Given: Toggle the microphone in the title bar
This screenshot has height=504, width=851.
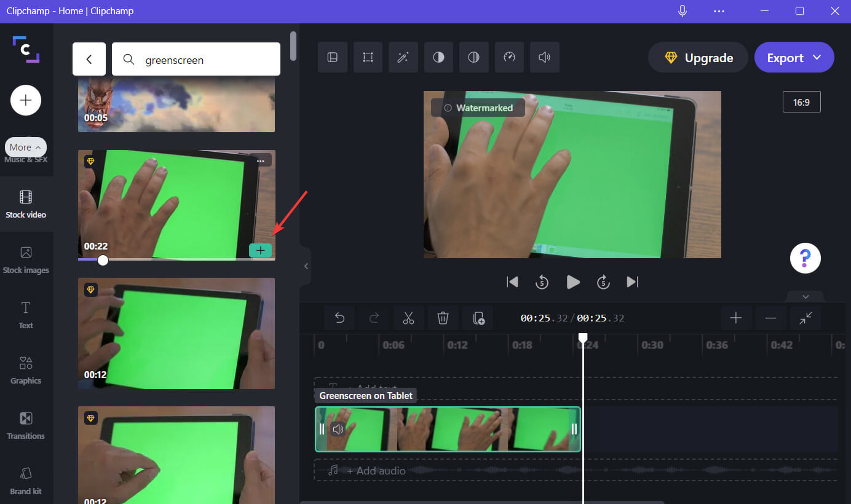Looking at the screenshot, I should (x=683, y=10).
